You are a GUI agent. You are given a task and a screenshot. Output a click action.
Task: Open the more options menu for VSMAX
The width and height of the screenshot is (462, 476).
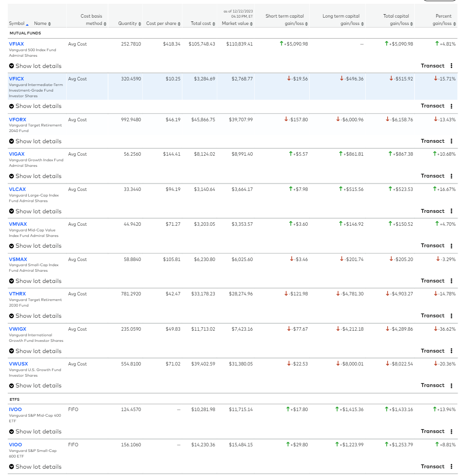[451, 281]
